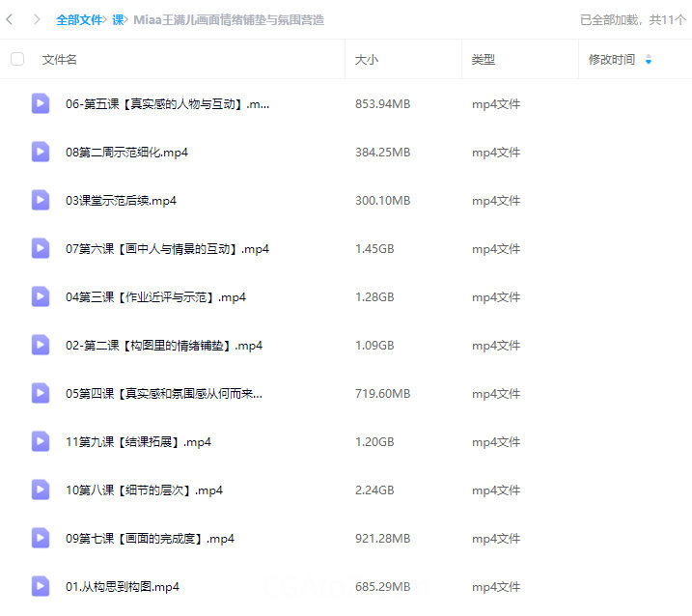Click video icon for 07第六课 file
This screenshot has height=616, width=692.
pyautogui.click(x=40, y=248)
